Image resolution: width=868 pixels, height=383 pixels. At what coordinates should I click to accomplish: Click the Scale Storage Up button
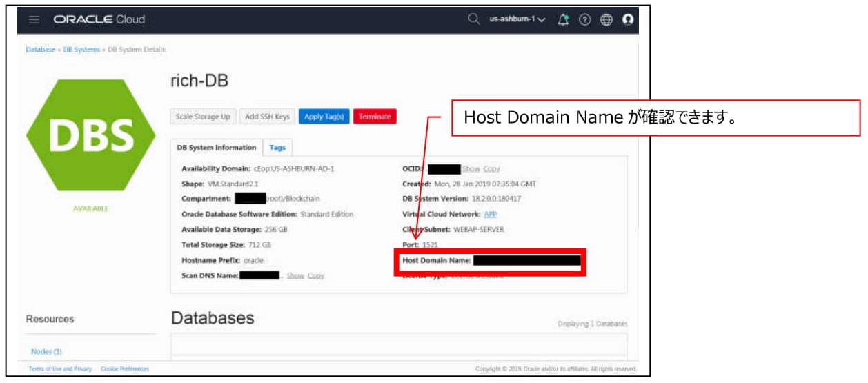pyautogui.click(x=203, y=117)
